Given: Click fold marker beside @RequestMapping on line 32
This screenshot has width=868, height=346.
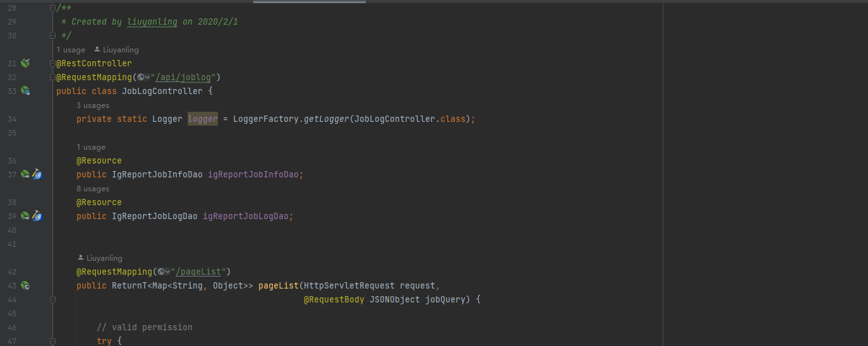Looking at the screenshot, I should 53,77.
